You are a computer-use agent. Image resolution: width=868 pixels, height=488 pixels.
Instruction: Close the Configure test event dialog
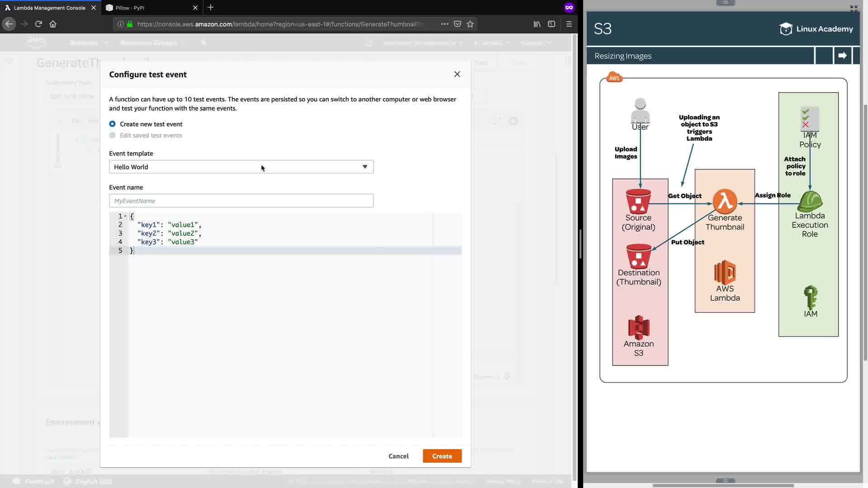pos(457,74)
